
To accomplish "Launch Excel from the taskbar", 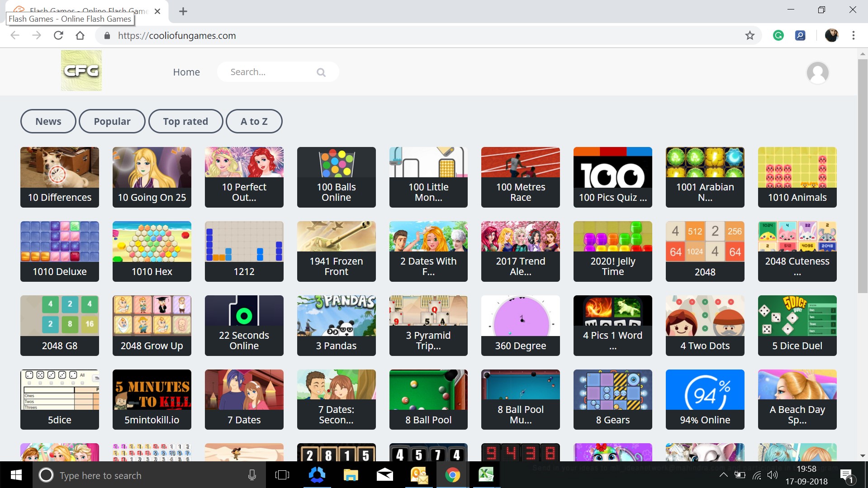I will coord(486,475).
